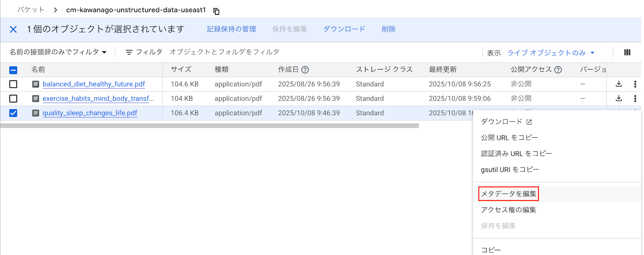The width and height of the screenshot is (644, 255).
Task: Click the フィルタ filter icon
Action: (x=129, y=52)
